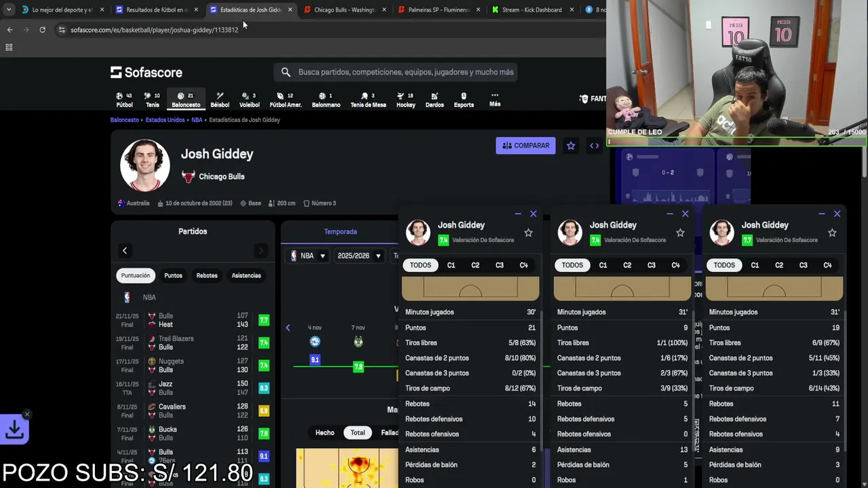Screen dimensions: 868x488
Task: Select C3 in second Giddey popup (9 puntos)
Action: [x=651, y=265]
